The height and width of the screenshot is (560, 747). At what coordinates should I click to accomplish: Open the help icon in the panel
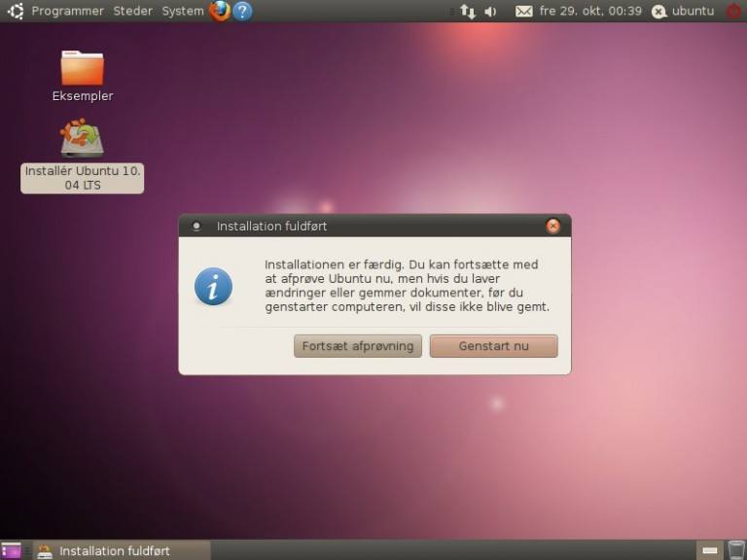[242, 11]
